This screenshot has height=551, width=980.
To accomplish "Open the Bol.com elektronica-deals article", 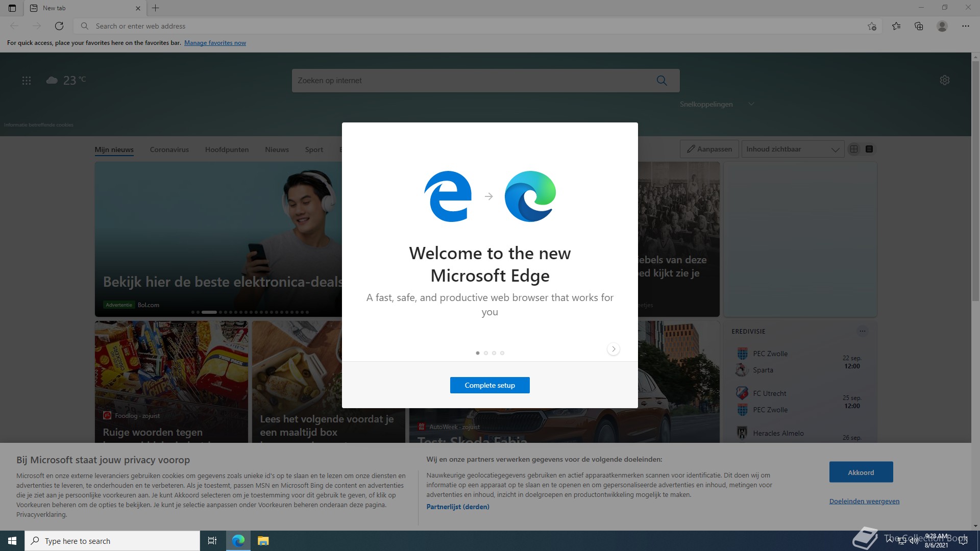I will 218,239.
